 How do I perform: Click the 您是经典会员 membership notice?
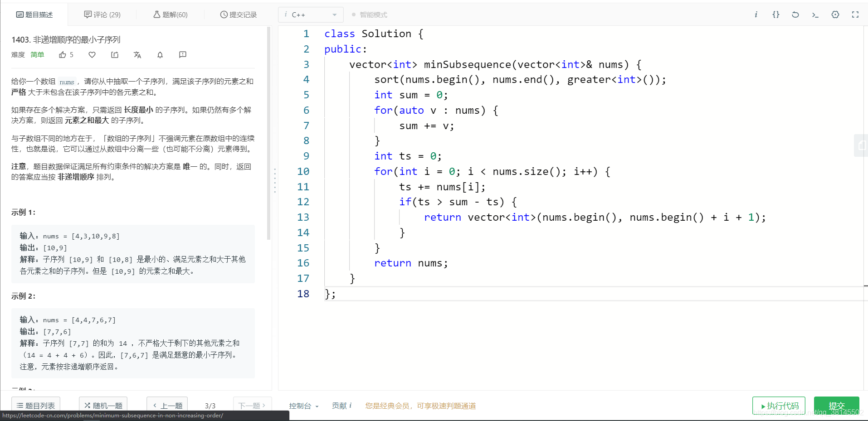[420, 406]
